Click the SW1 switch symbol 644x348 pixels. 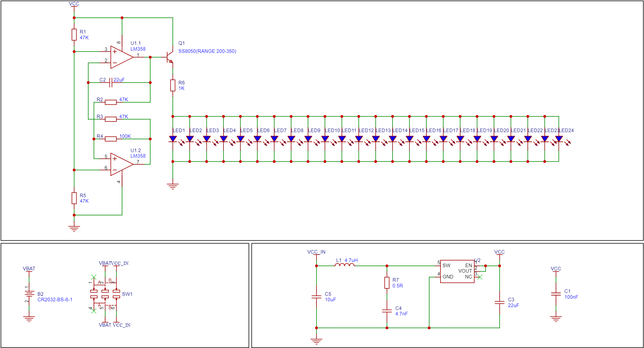click(x=105, y=294)
